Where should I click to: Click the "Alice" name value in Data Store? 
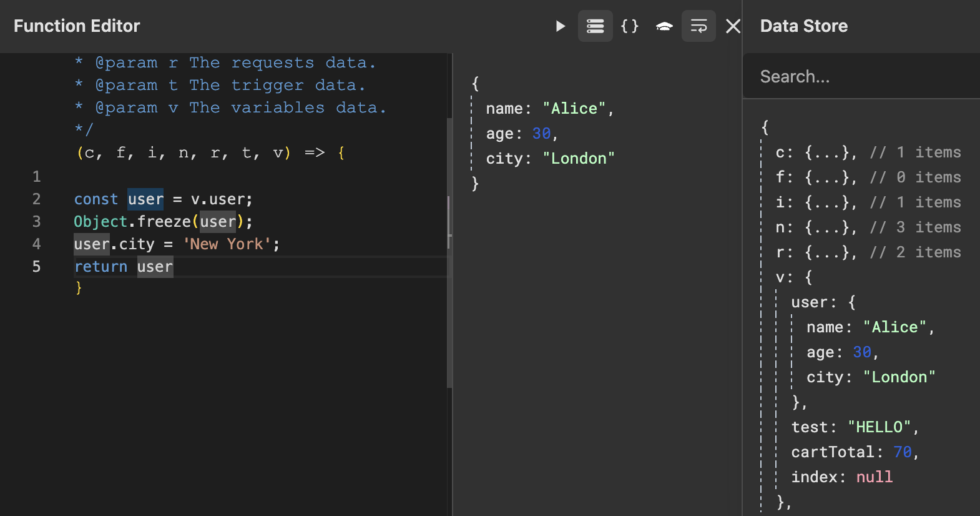(x=894, y=327)
